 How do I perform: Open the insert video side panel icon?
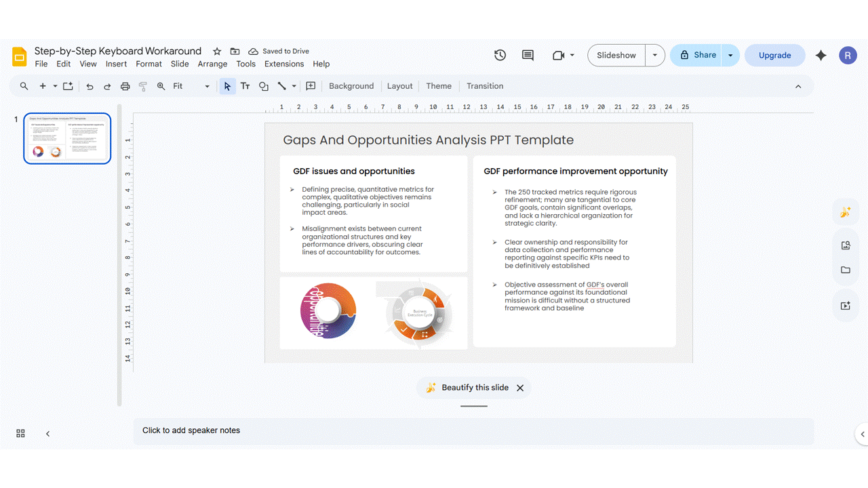(x=845, y=306)
